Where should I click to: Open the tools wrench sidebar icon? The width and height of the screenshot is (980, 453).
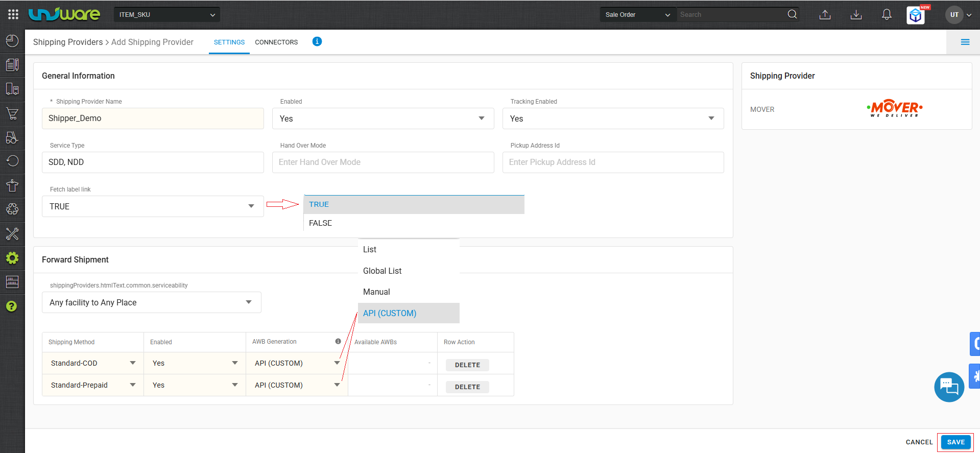(x=12, y=234)
